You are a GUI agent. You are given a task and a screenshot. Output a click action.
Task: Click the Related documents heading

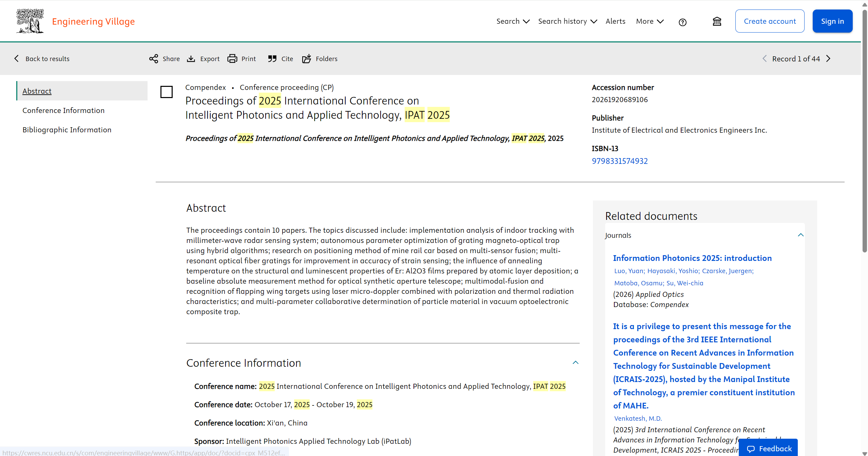click(651, 216)
